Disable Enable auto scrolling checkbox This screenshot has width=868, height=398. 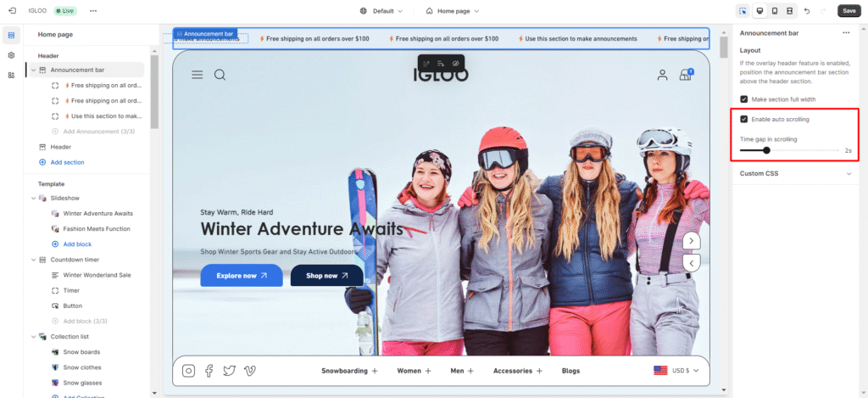744,120
